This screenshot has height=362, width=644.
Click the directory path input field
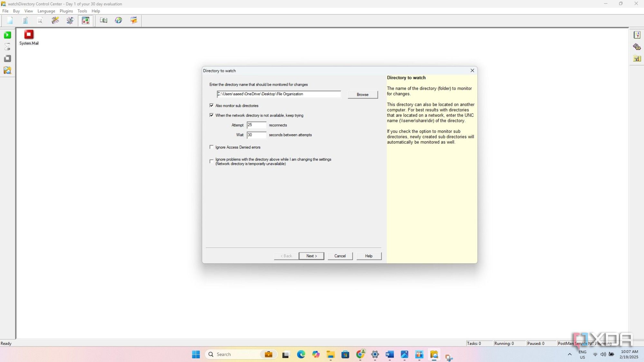279,94
